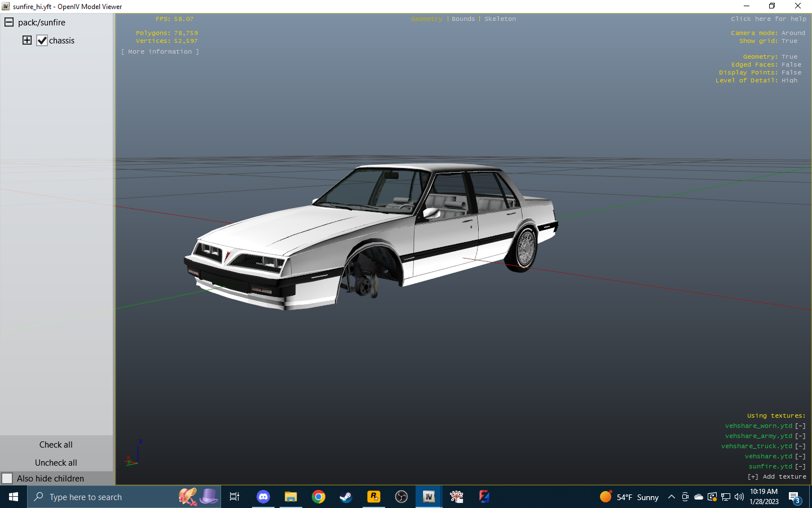
Task: Switch to the Geometry view tab
Action: coord(427,19)
